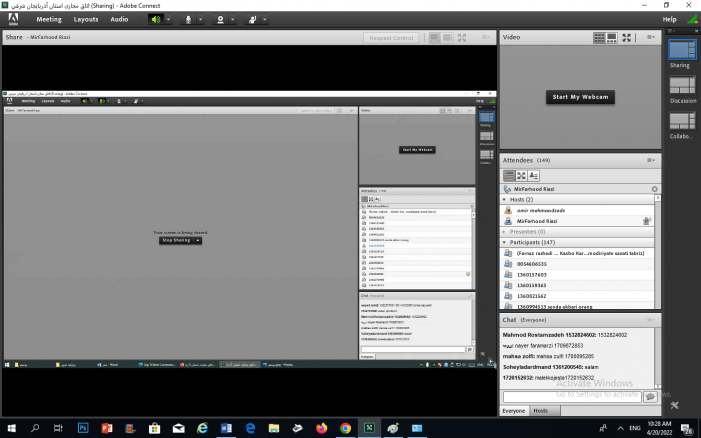Open the Layouts menu
This screenshot has height=438, width=701.
coord(86,19)
